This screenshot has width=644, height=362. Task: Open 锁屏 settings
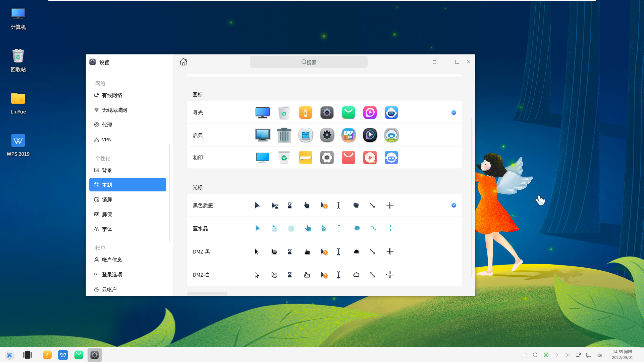click(128, 200)
